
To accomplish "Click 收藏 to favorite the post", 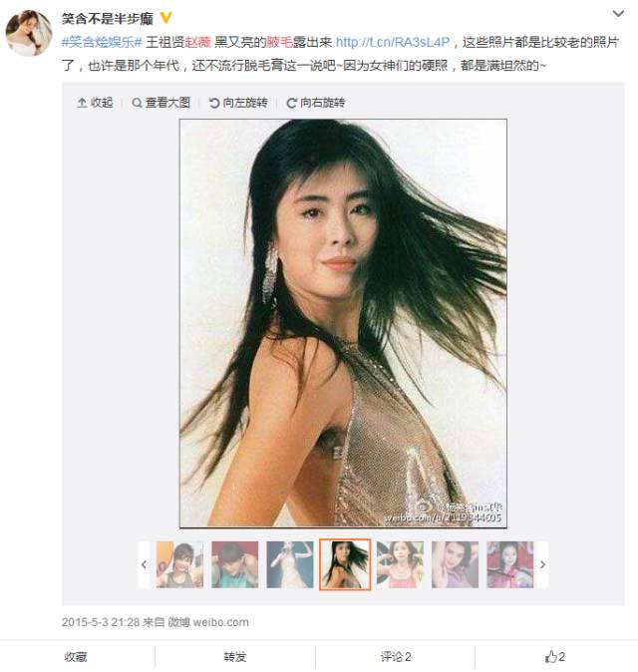I will click(x=76, y=657).
